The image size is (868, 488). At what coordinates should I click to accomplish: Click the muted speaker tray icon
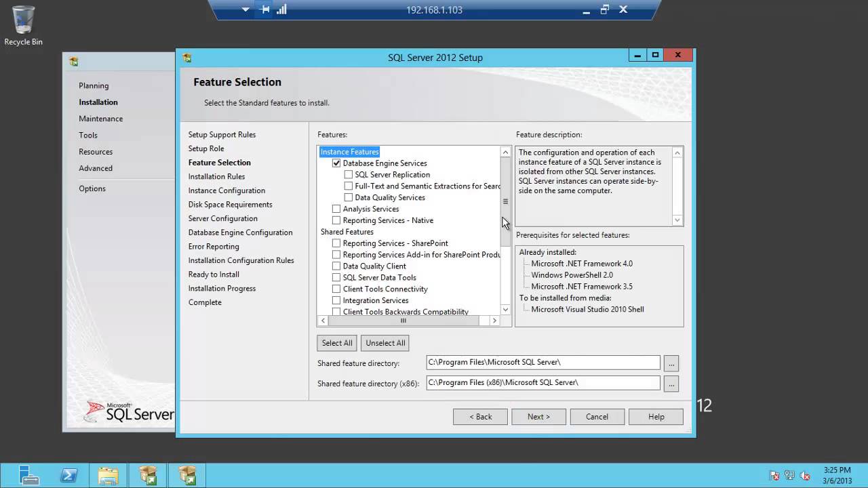(806, 476)
